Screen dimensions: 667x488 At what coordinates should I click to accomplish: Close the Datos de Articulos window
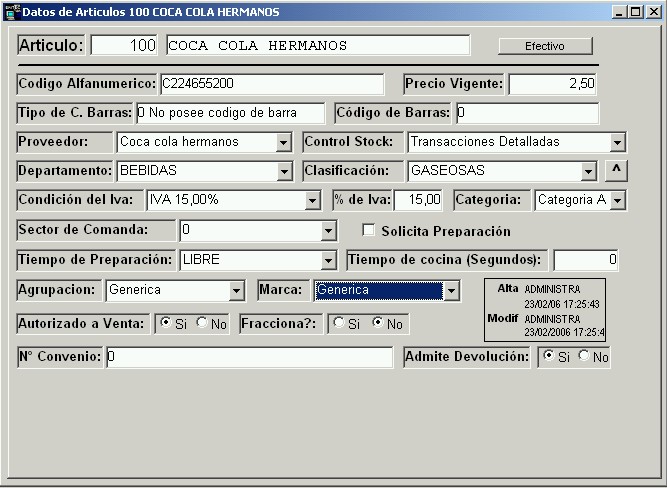[653, 12]
